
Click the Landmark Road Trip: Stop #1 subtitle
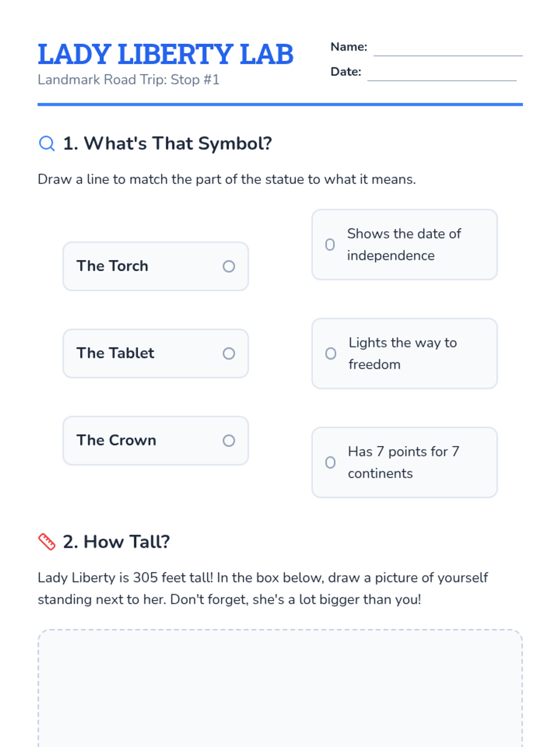(x=128, y=80)
